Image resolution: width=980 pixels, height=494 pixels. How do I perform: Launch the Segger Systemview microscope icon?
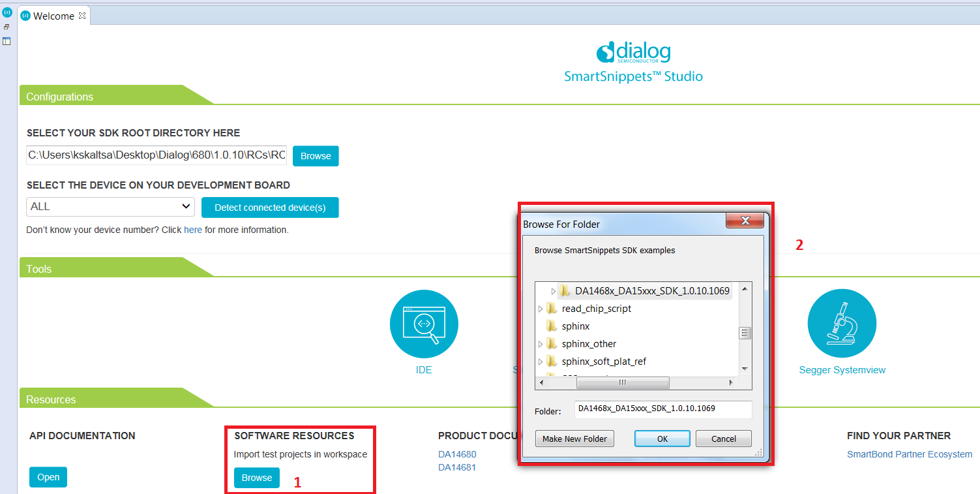[842, 324]
